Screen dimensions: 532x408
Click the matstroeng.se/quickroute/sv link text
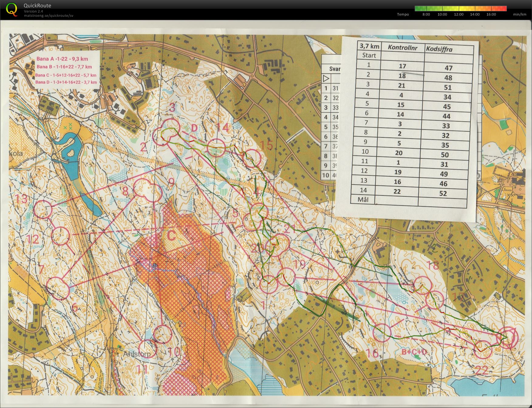click(x=49, y=16)
